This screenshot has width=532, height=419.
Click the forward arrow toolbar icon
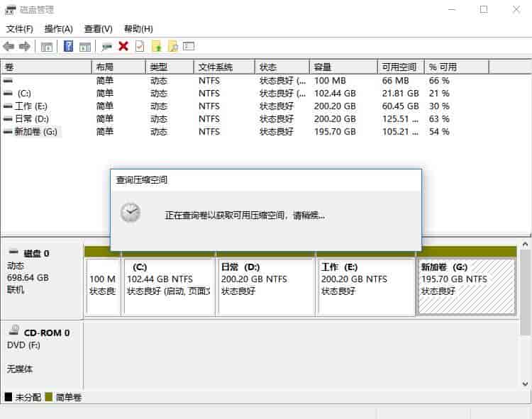coord(25,47)
